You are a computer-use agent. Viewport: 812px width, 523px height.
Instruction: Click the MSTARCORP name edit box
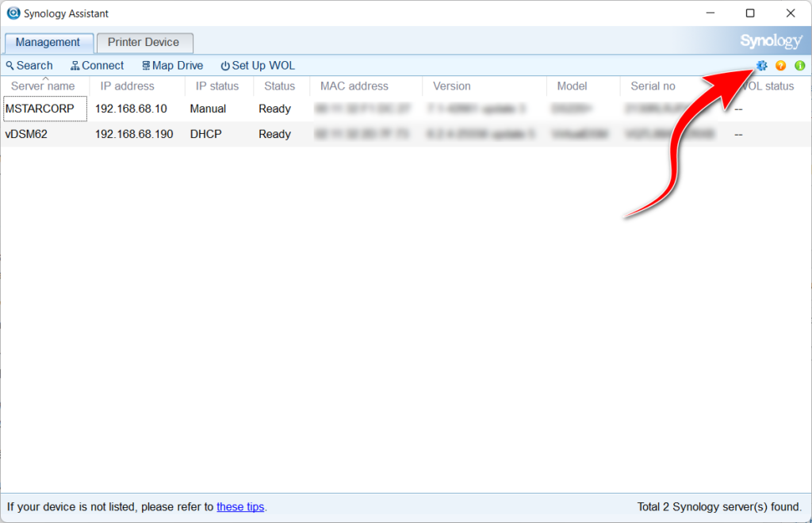[x=44, y=109]
